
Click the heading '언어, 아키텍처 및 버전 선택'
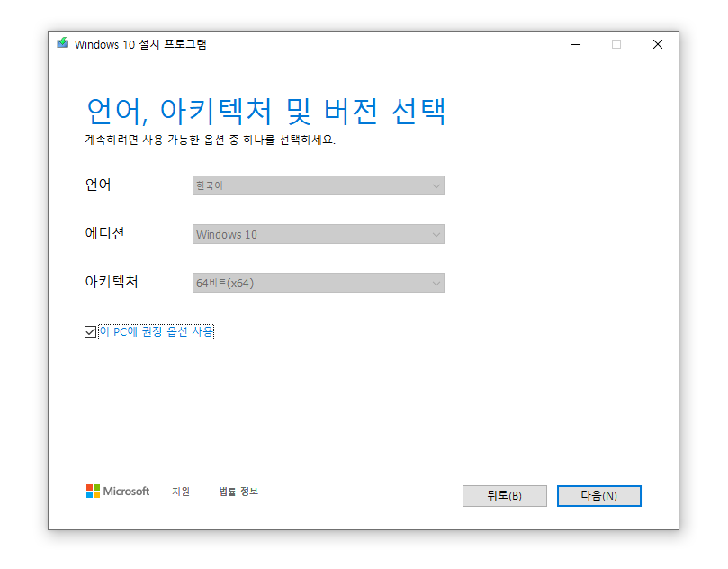(266, 112)
